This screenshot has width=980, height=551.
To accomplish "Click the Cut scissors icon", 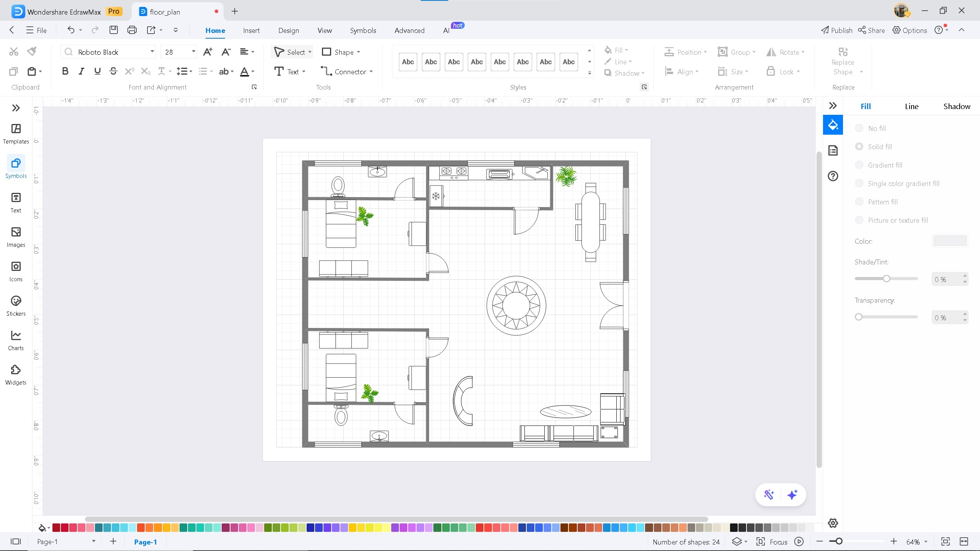I will pyautogui.click(x=14, y=51).
